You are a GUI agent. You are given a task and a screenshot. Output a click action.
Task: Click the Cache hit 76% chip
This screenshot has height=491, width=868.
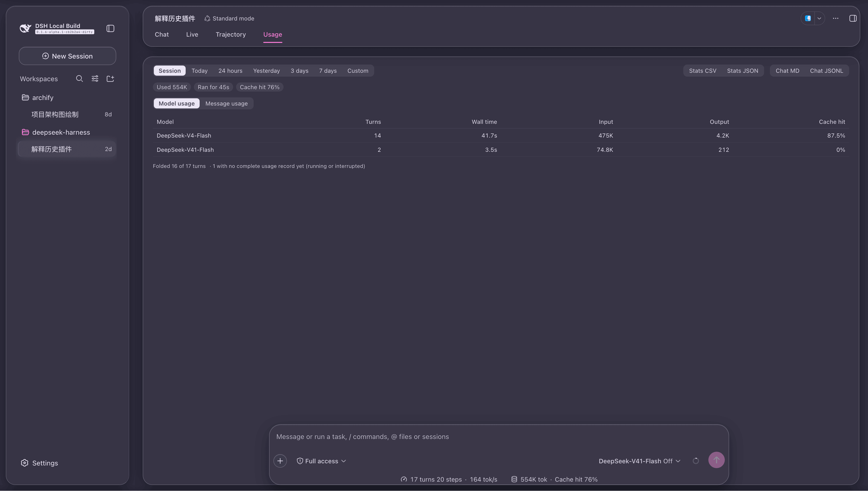point(259,87)
